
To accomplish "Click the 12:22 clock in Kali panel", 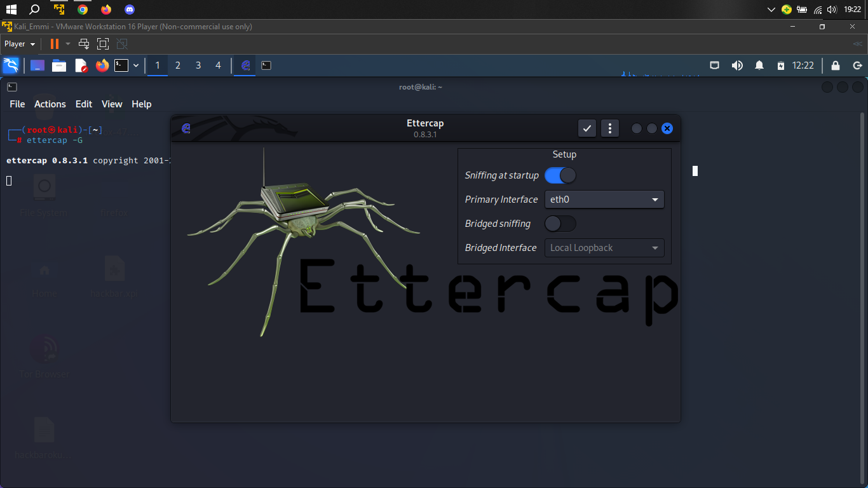I will [803, 65].
